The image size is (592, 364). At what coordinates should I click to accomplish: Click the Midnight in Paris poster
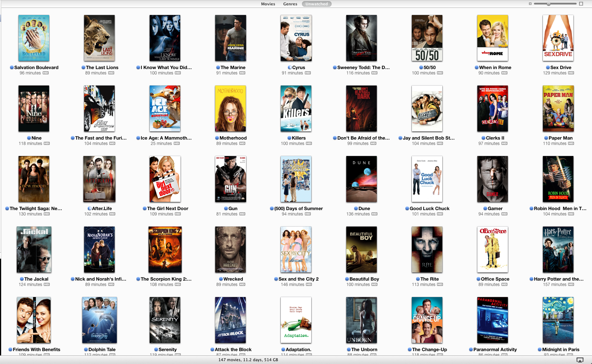point(558,320)
